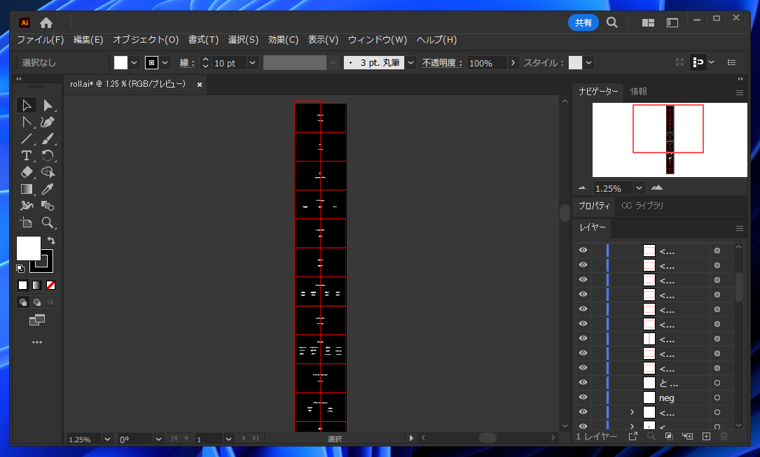Reset to default fill and stroke
This screenshot has width=760, height=457.
click(x=20, y=268)
